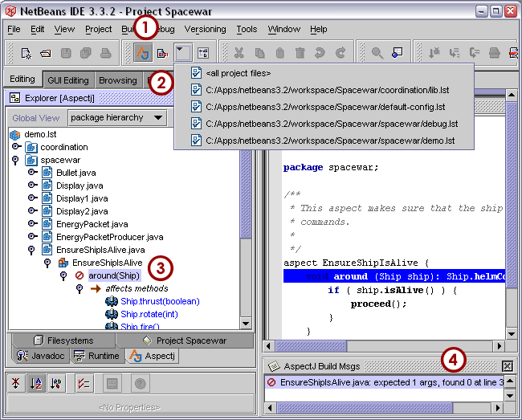Switch to the GUI Editing tab
Screen dimensions: 522x420
pyautogui.click(x=67, y=80)
